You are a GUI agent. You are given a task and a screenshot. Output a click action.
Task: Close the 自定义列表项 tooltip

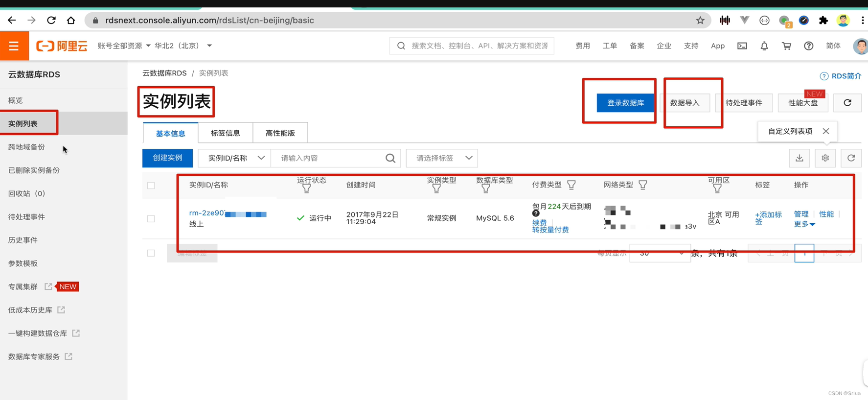826,131
